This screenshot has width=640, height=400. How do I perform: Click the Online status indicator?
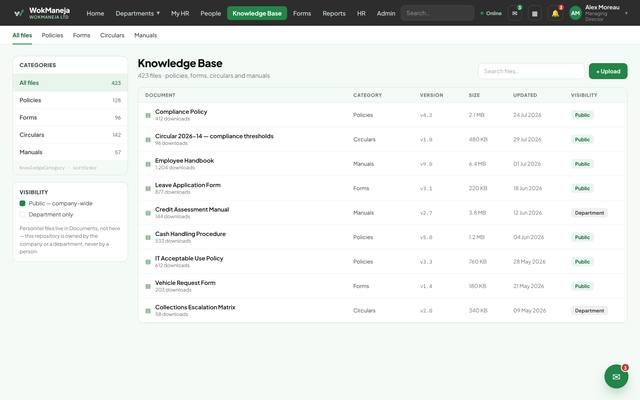[491, 13]
